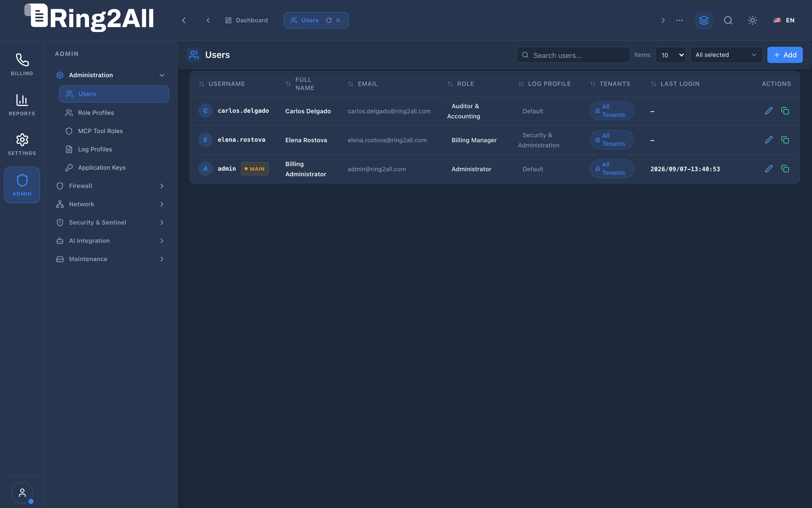Sort table by Role column header

(x=461, y=84)
